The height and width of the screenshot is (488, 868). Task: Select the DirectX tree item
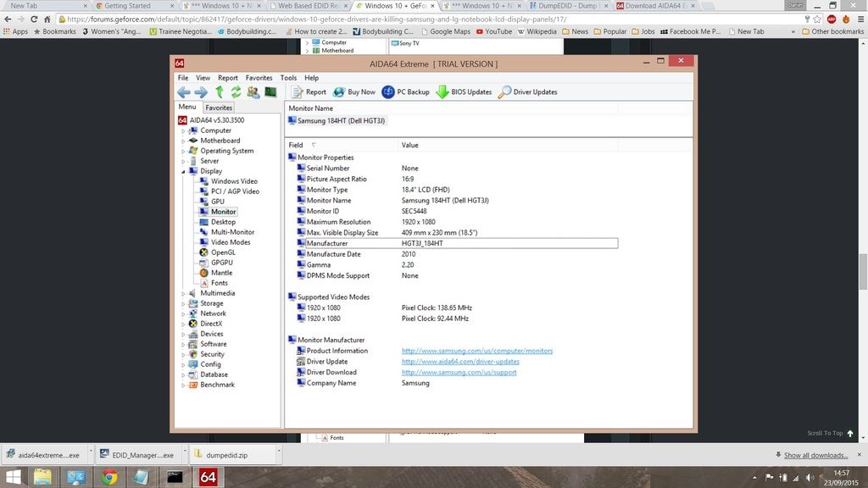pos(211,324)
